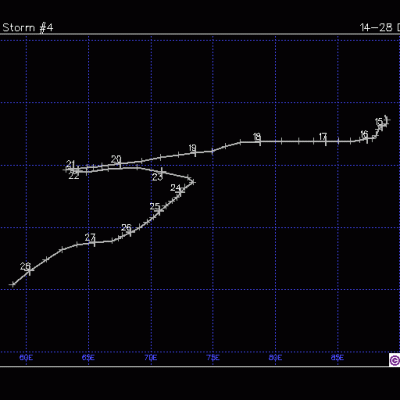Viewport: 400px width, 400px height.
Task: Select the 70E longitude axis label
Action: tap(151, 358)
